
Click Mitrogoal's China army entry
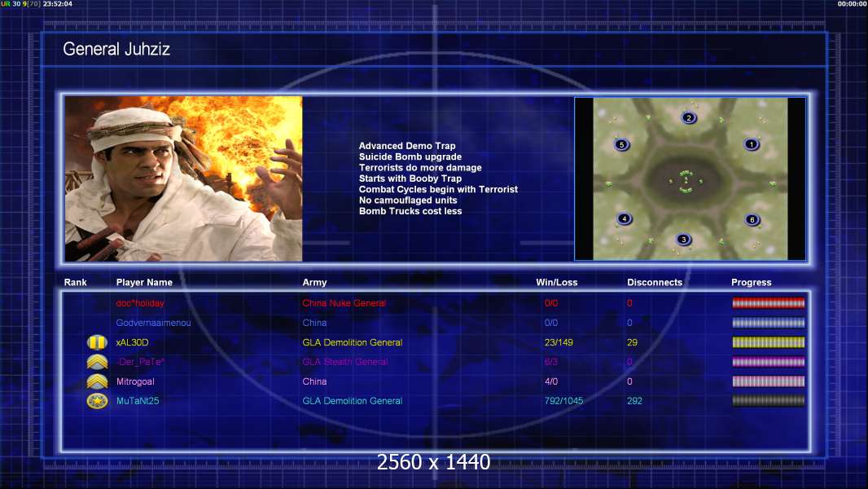[314, 381]
